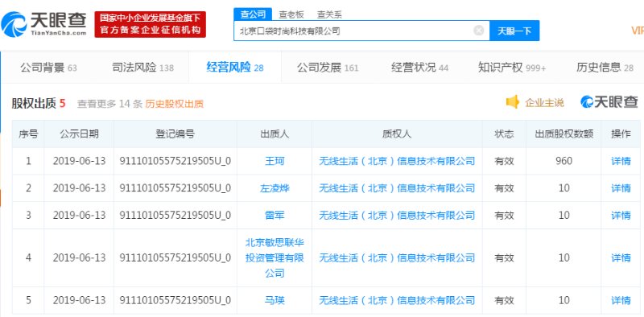Click the 企业主说 speaker icon
Screen dimensions: 644x317
point(513,102)
